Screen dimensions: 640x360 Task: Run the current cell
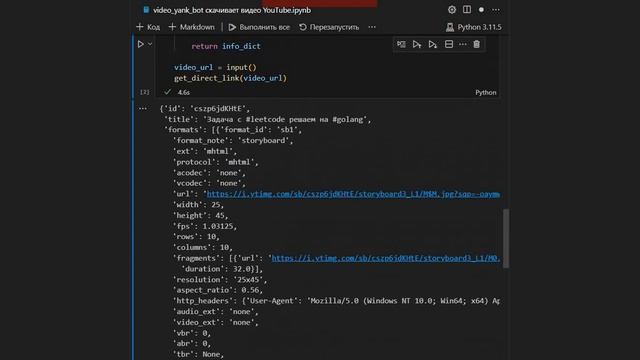pyautogui.click(x=140, y=44)
